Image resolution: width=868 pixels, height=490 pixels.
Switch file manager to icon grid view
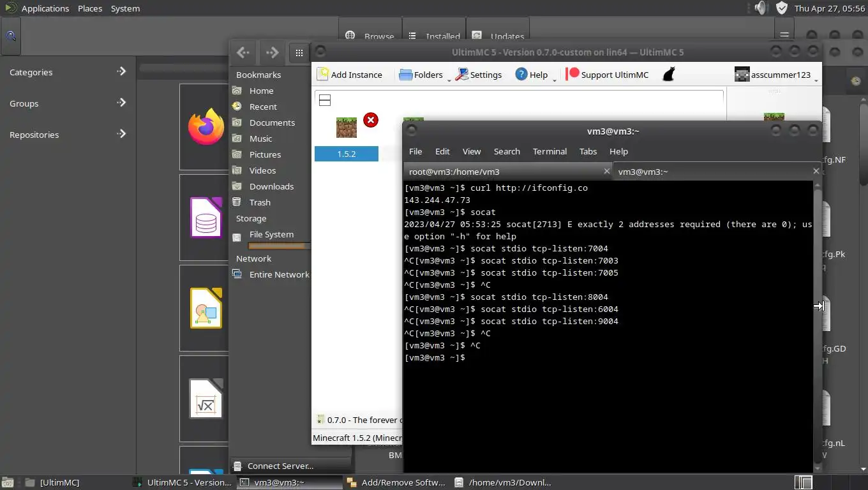tap(299, 53)
